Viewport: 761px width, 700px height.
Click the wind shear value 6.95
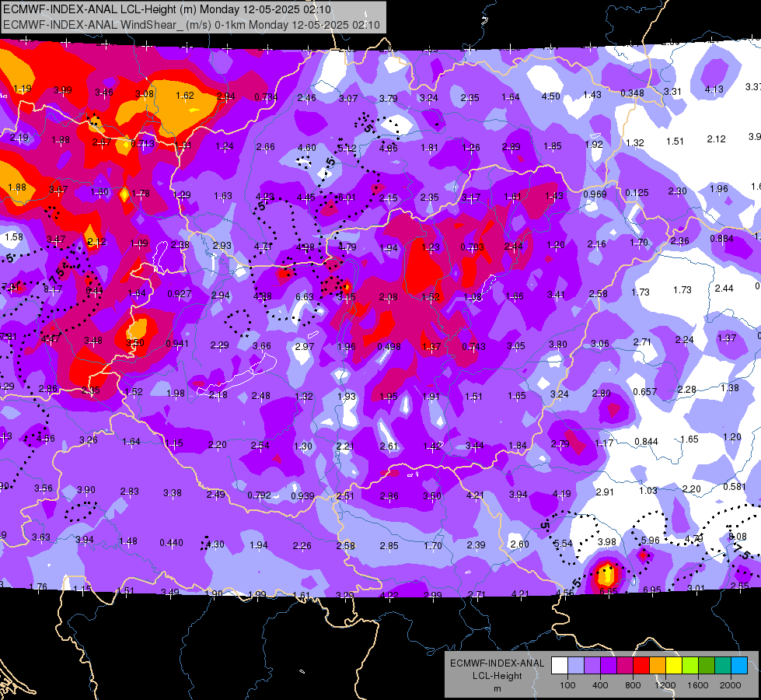[652, 590]
